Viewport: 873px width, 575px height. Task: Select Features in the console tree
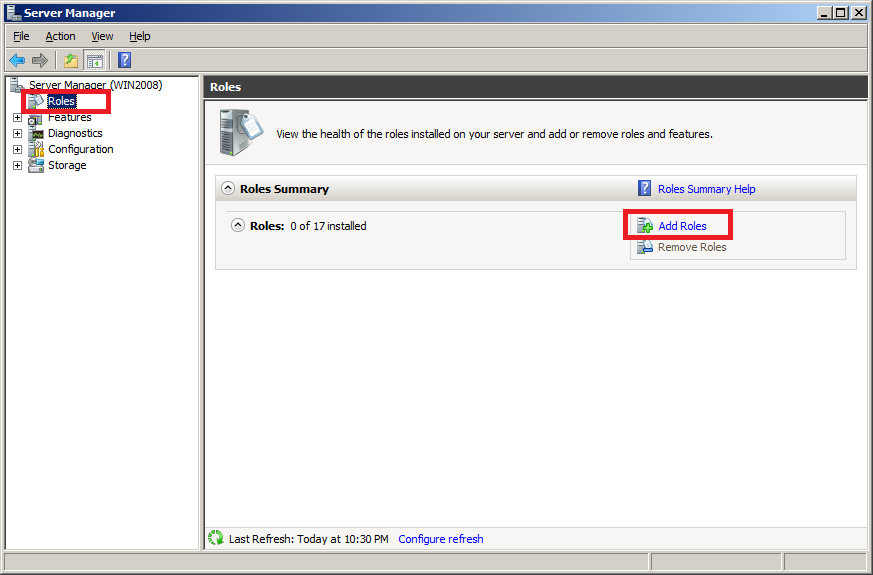(x=70, y=117)
